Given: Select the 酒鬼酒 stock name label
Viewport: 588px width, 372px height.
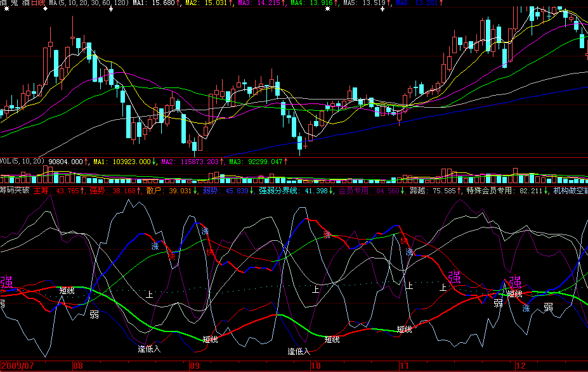Looking at the screenshot, I should pos(15,3).
